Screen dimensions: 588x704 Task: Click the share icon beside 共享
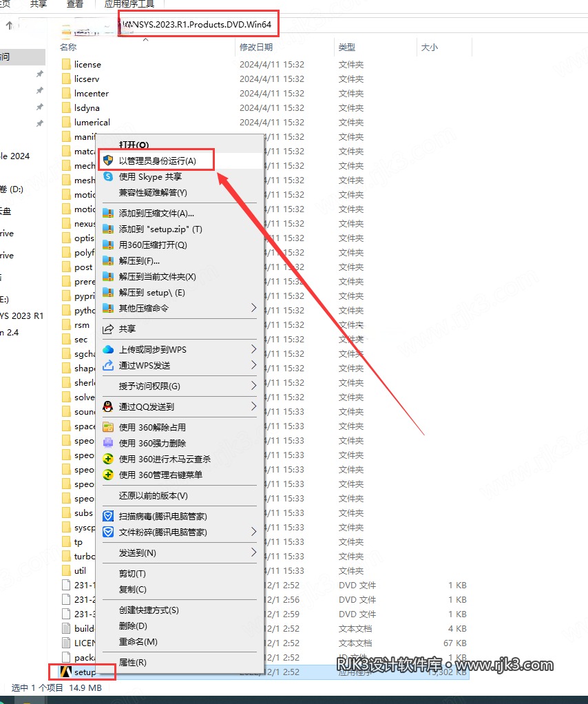point(108,329)
